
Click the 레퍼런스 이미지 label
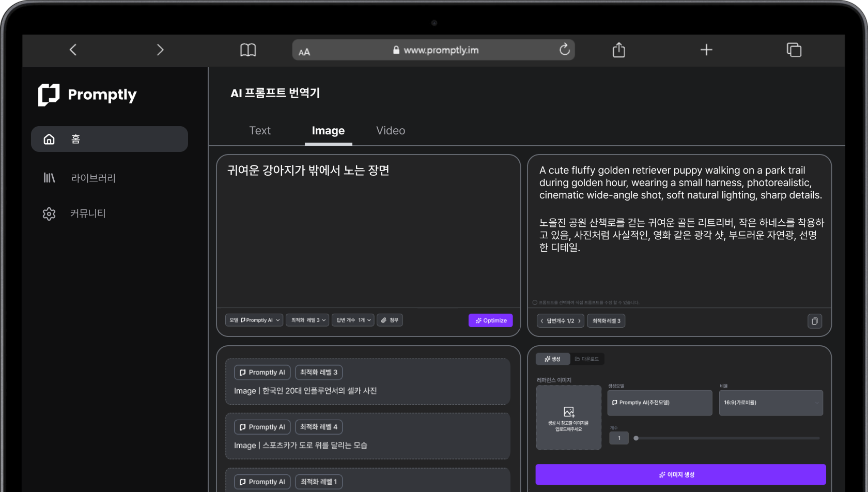tap(554, 380)
